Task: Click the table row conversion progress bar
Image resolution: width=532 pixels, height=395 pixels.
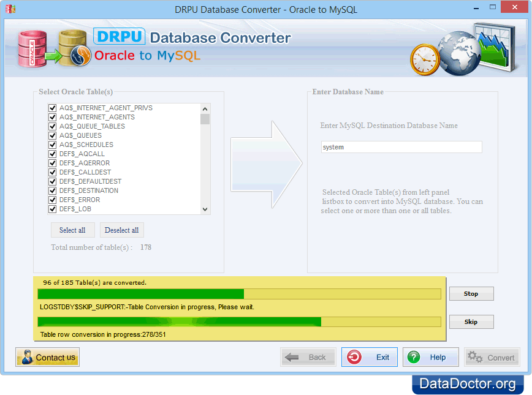Action: coord(239,322)
